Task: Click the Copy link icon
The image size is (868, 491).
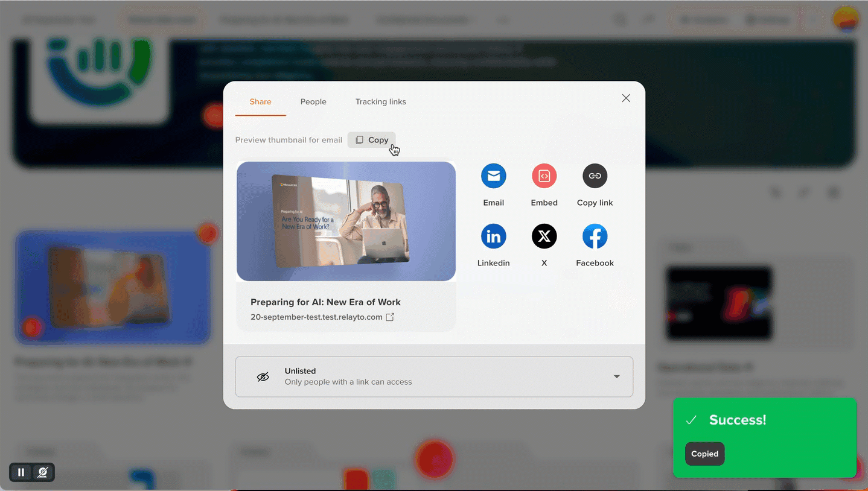Action: (595, 176)
